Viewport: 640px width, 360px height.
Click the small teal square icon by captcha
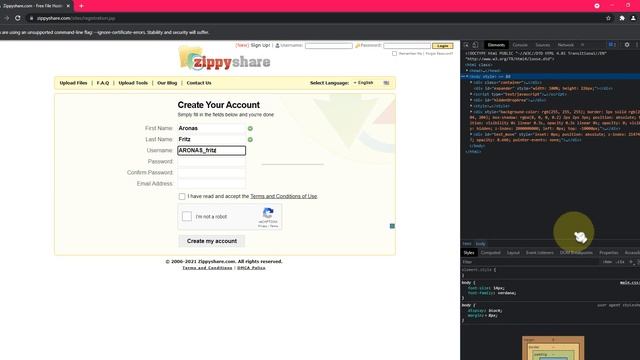pyautogui.click(x=392, y=226)
